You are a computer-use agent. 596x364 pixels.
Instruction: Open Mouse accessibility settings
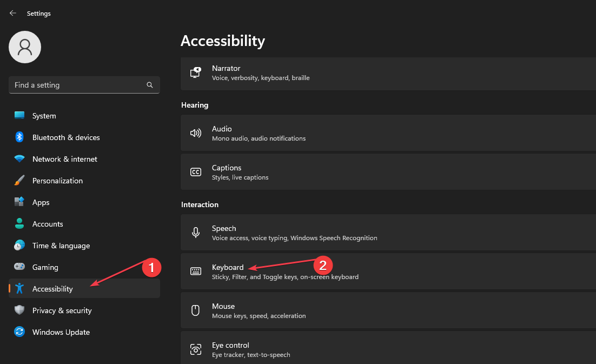pyautogui.click(x=388, y=310)
